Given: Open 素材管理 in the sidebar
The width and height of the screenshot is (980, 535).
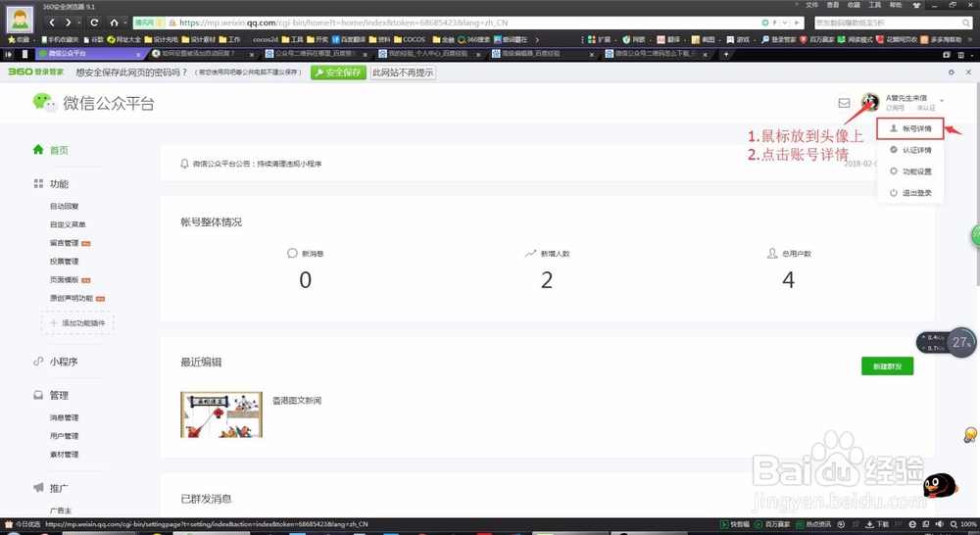Looking at the screenshot, I should 65,455.
